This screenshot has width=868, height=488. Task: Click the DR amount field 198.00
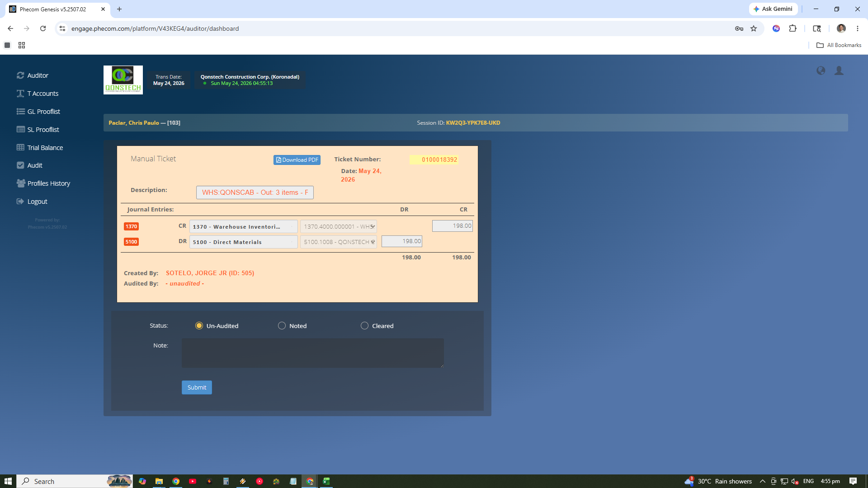(401, 241)
